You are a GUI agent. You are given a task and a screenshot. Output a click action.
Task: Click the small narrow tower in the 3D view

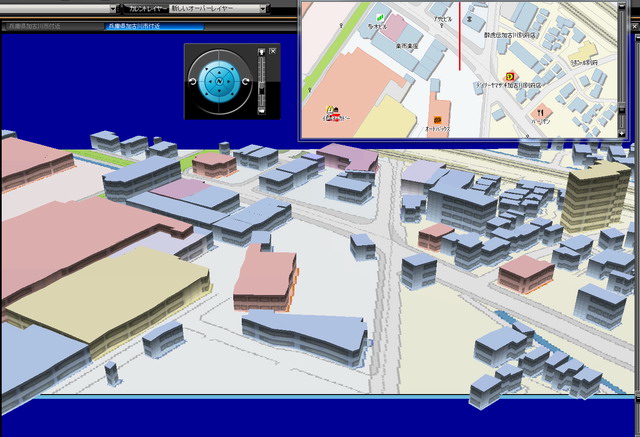[111, 373]
